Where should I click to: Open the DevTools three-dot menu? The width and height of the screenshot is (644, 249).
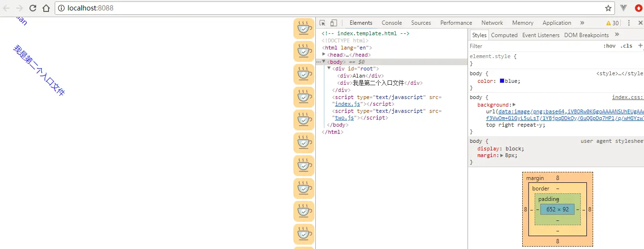(629, 23)
